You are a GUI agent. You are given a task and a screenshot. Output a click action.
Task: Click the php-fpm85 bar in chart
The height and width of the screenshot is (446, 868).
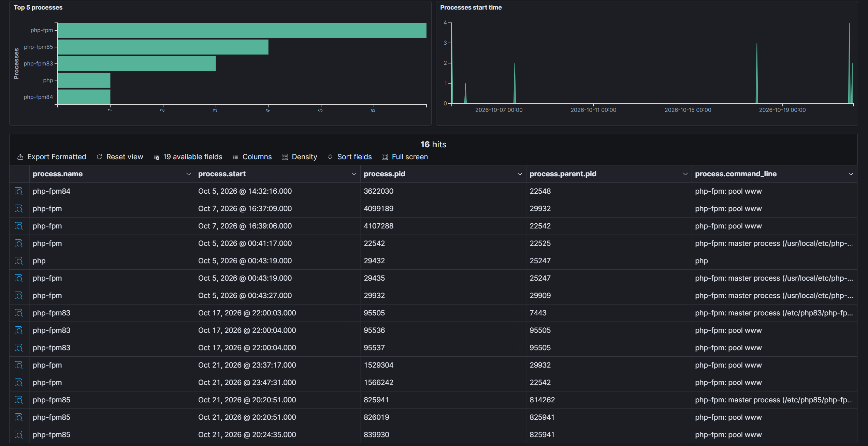(163, 47)
